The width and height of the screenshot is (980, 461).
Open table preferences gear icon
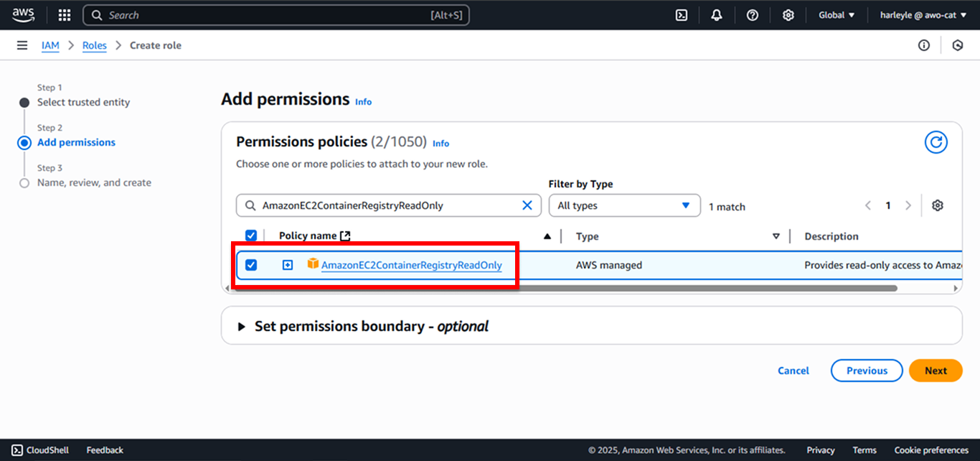937,205
